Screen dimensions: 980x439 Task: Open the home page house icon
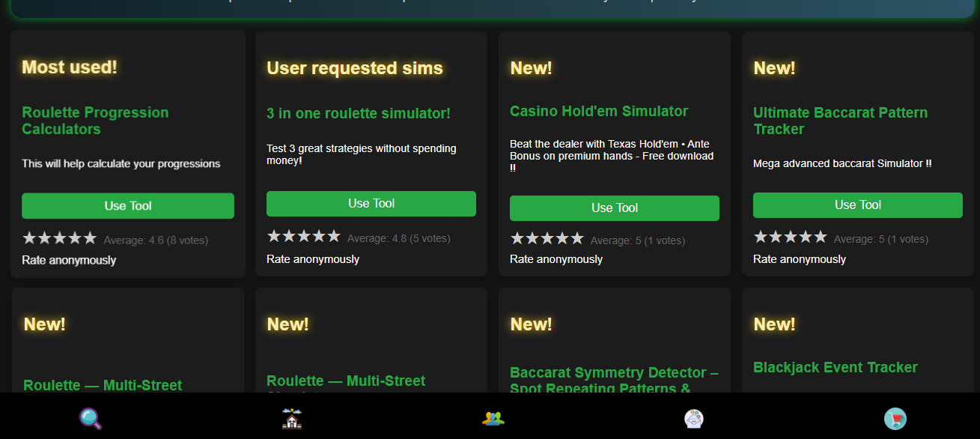tap(291, 418)
